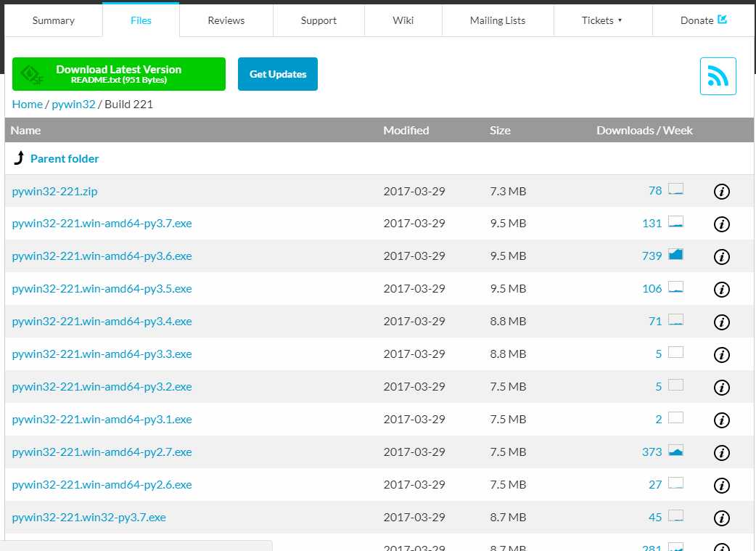
Task: Download pywin32-221.win-amd64-py2.7.exe
Action: (102, 452)
